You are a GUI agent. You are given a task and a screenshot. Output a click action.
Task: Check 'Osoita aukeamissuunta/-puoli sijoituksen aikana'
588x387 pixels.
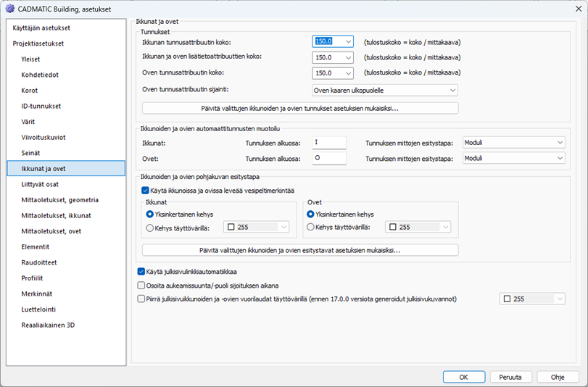[x=141, y=285]
